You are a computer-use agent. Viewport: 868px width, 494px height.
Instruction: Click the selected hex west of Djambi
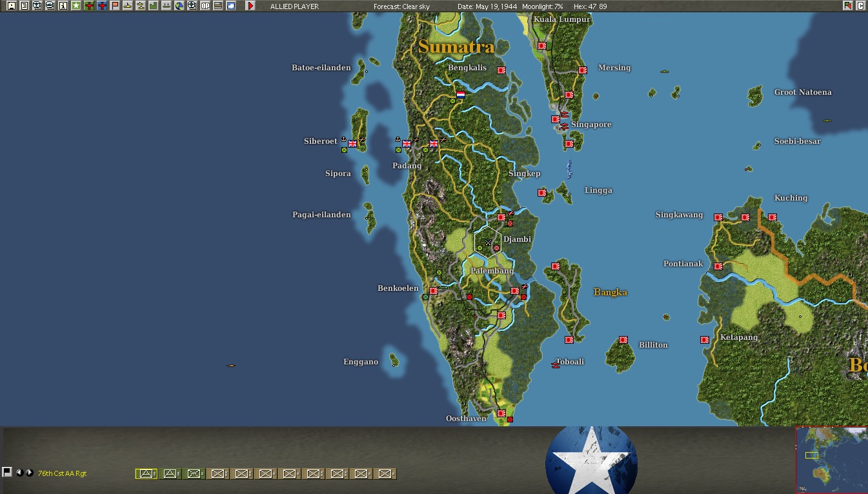(x=488, y=242)
